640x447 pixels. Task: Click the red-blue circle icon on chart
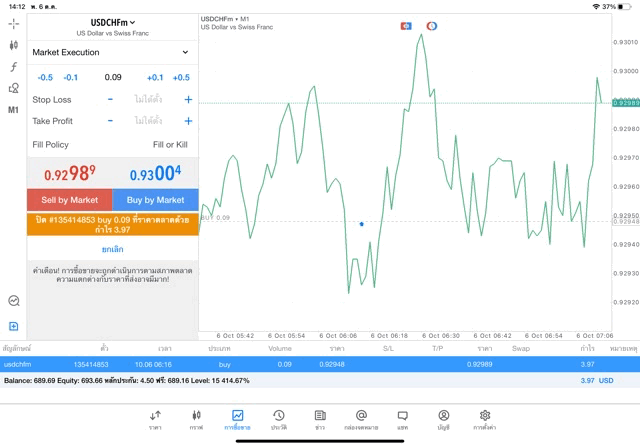pyautogui.click(x=432, y=26)
